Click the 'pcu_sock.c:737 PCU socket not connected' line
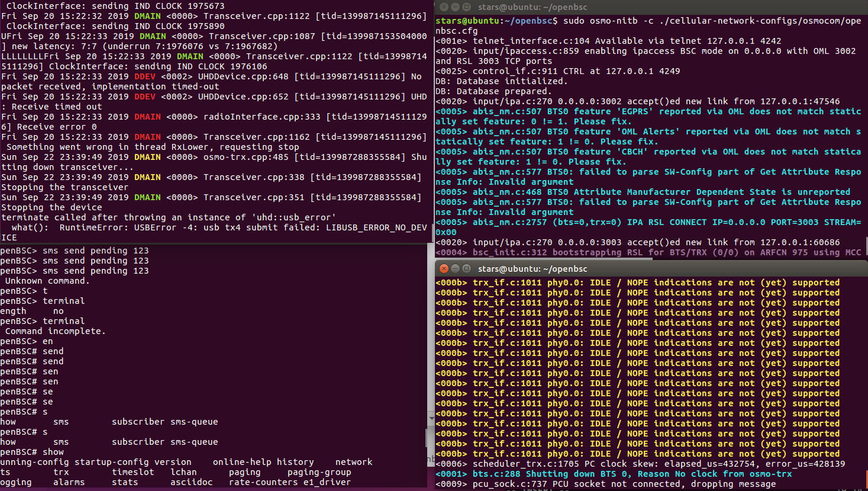 [606, 484]
